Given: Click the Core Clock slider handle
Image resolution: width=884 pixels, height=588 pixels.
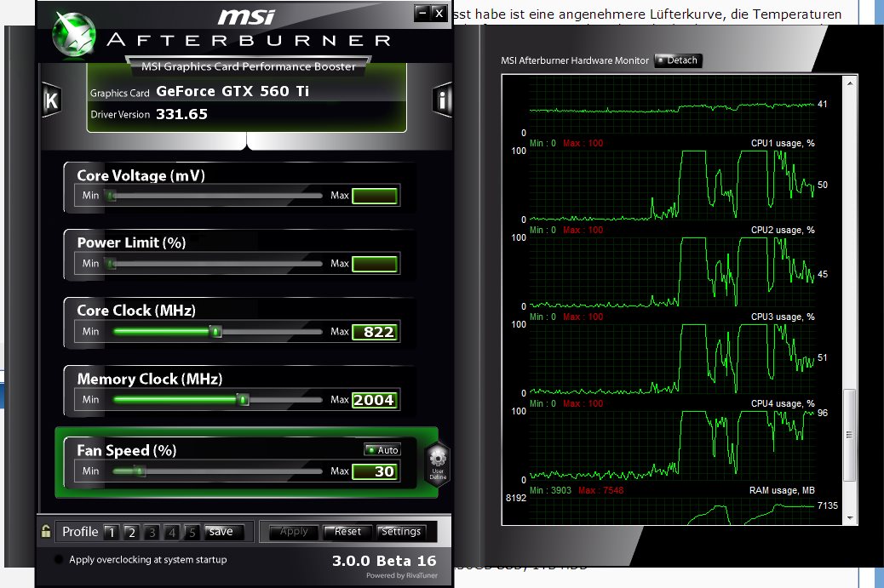Looking at the screenshot, I should [x=215, y=331].
